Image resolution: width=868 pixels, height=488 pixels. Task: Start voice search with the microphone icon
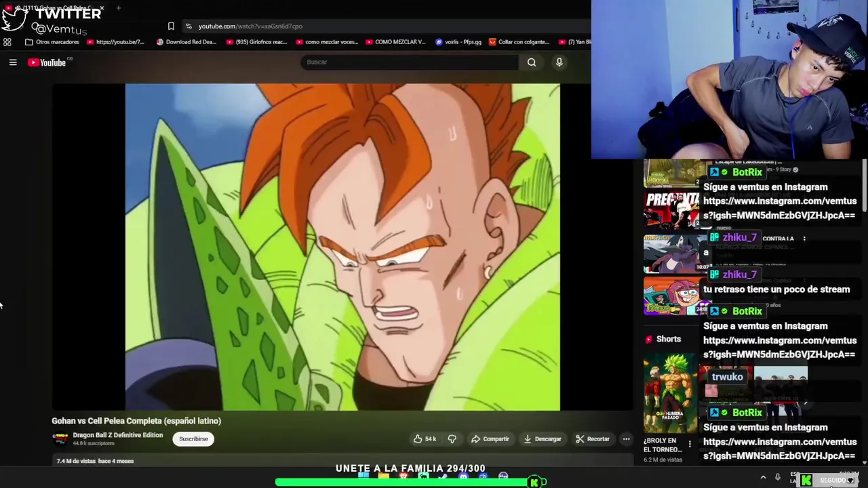pos(559,62)
